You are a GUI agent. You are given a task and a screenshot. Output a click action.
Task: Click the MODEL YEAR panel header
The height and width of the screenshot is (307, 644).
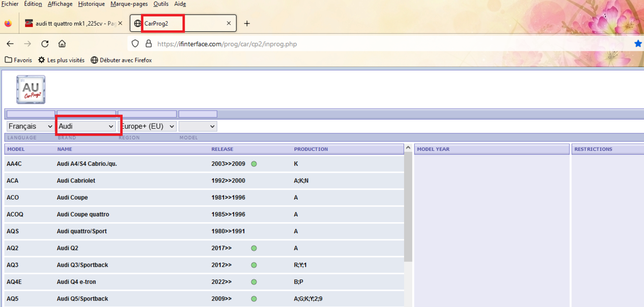[492, 149]
